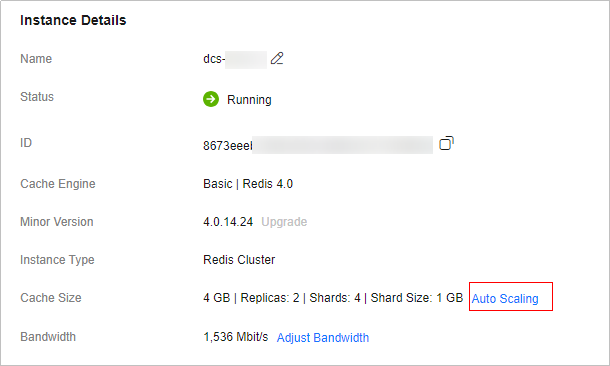Click the Cache Size field label
Viewport: 610px width, 366px height.
pos(51,298)
